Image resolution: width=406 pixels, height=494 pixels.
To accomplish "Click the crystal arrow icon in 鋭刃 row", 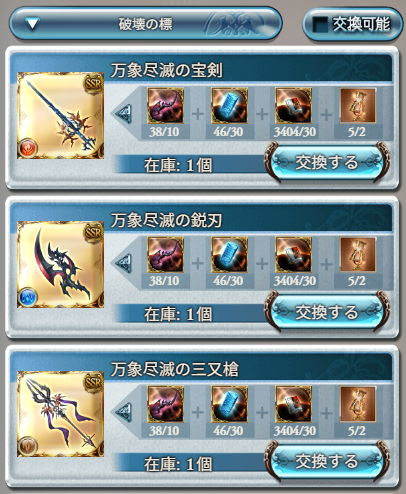I will pos(124,263).
